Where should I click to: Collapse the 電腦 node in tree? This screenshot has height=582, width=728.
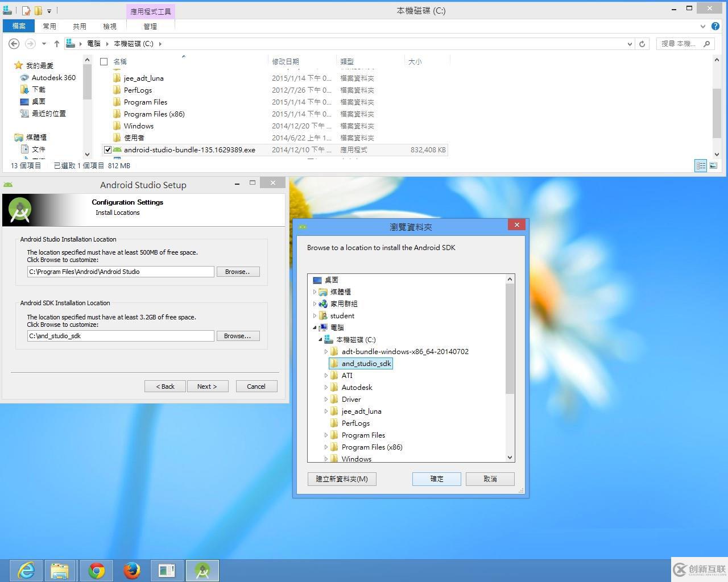click(x=315, y=327)
